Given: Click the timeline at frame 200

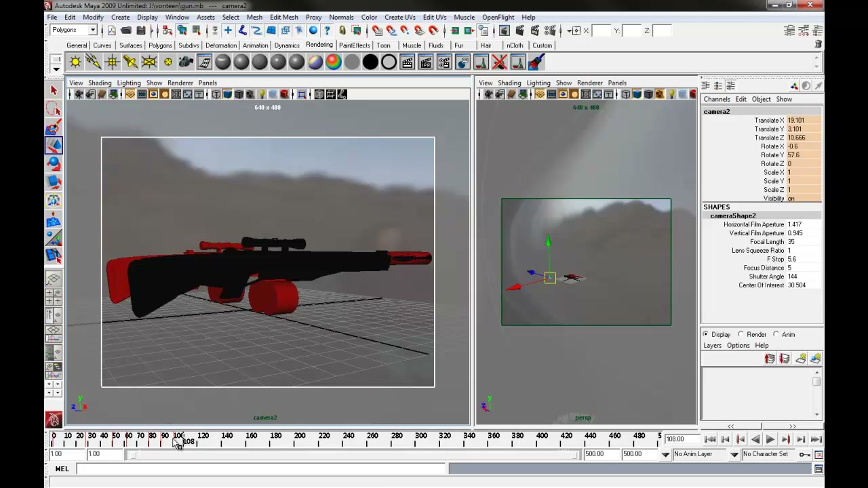Looking at the screenshot, I should [x=300, y=439].
